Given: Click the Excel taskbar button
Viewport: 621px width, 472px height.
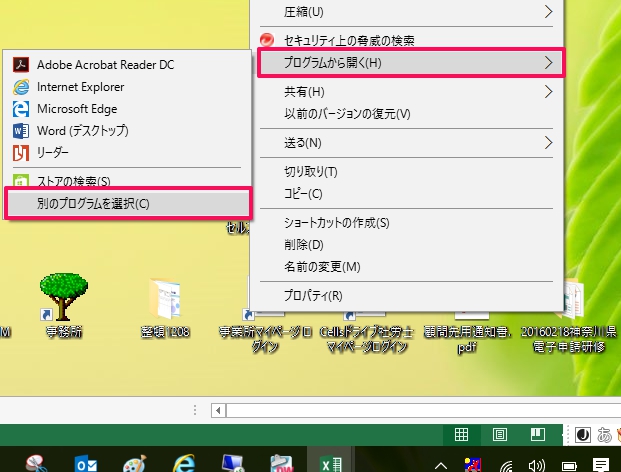Looking at the screenshot, I should [x=331, y=461].
